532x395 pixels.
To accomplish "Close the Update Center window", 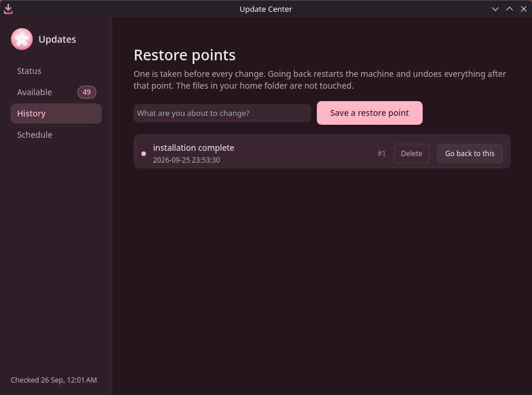I will (x=524, y=9).
